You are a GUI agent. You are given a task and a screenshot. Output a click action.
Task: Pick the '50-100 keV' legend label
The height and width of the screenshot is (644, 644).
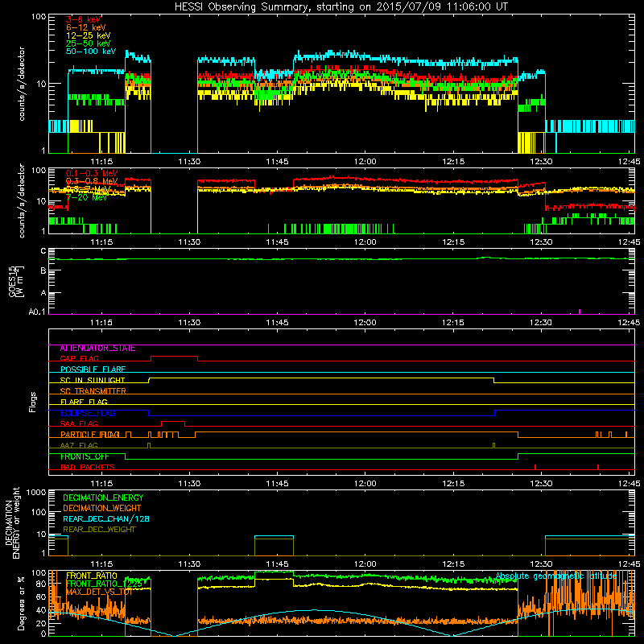[x=91, y=52]
